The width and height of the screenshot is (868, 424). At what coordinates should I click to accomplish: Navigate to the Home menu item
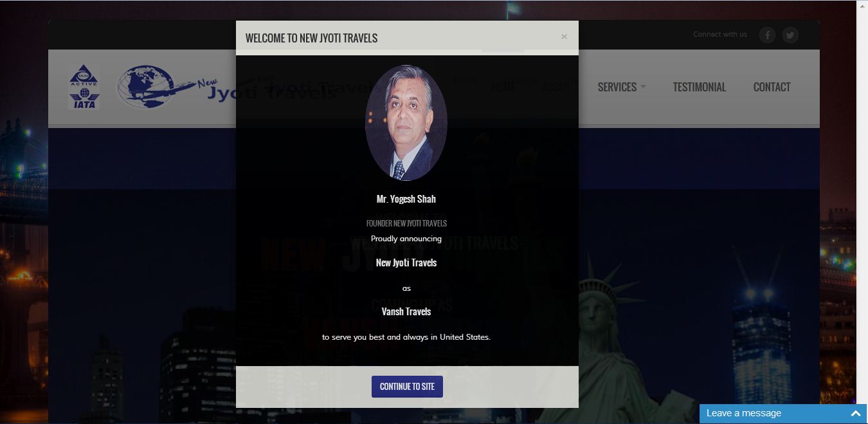pos(502,87)
